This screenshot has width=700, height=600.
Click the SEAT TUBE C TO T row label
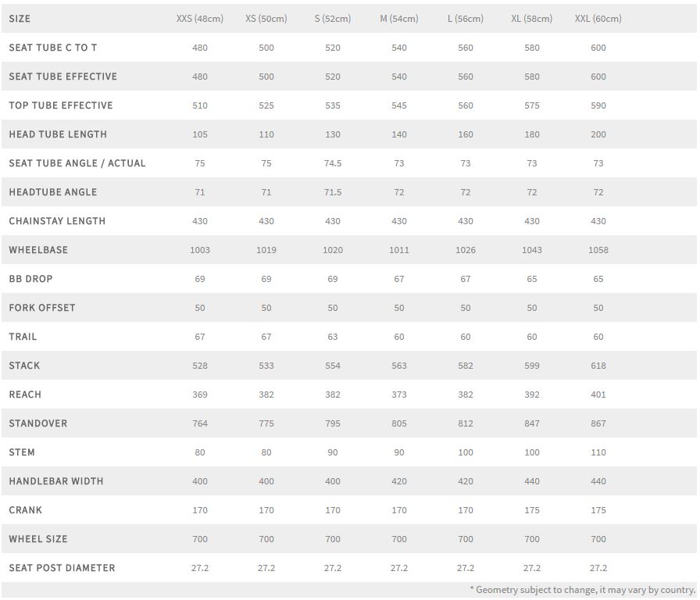click(53, 48)
